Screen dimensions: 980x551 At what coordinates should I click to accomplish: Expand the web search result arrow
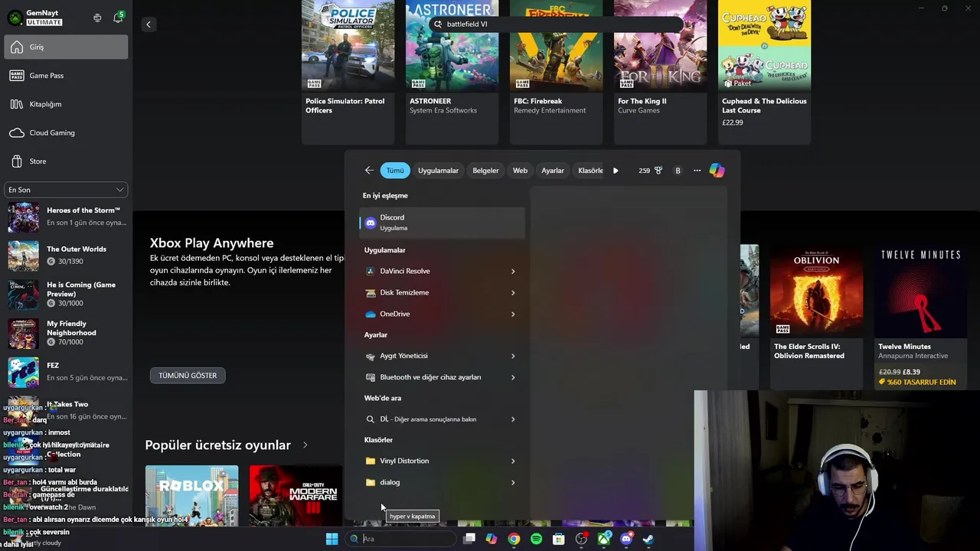click(513, 419)
